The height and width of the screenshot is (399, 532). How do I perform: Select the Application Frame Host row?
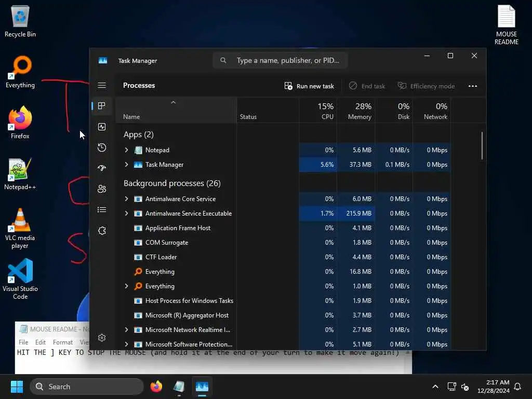pos(284,228)
